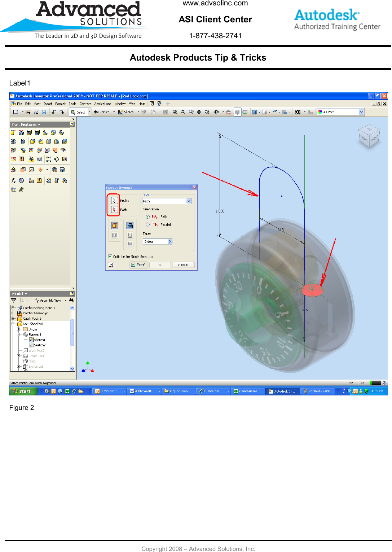This screenshot has height=552, width=392.
Task: Click the Return button on toolbar
Action: (102, 112)
